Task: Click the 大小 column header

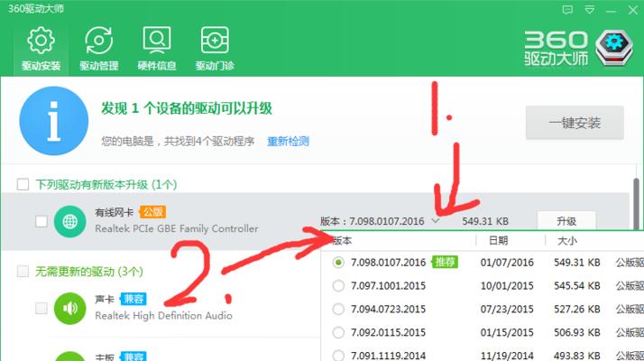Action: point(566,241)
